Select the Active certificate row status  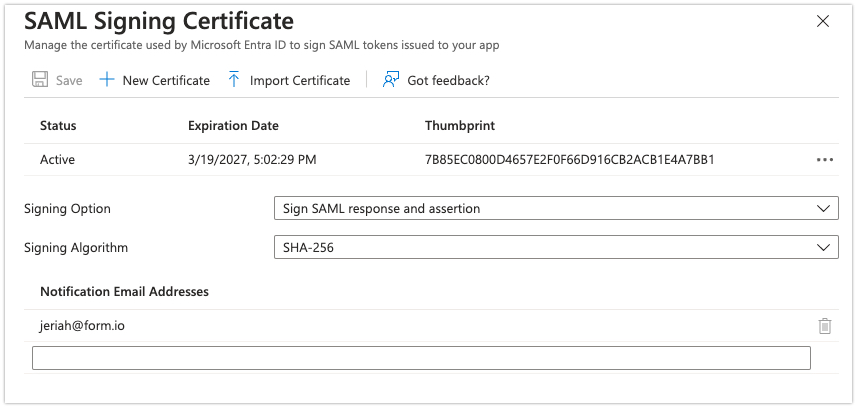click(x=57, y=160)
